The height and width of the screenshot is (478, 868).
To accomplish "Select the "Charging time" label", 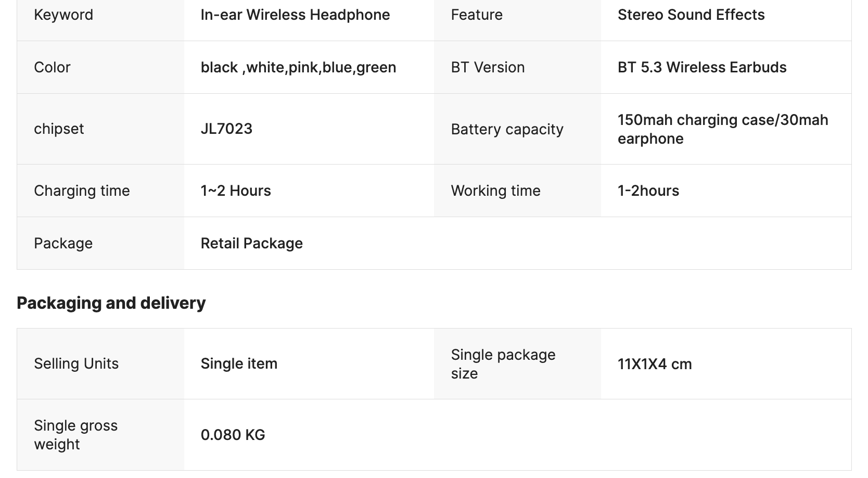I will click(x=82, y=191).
